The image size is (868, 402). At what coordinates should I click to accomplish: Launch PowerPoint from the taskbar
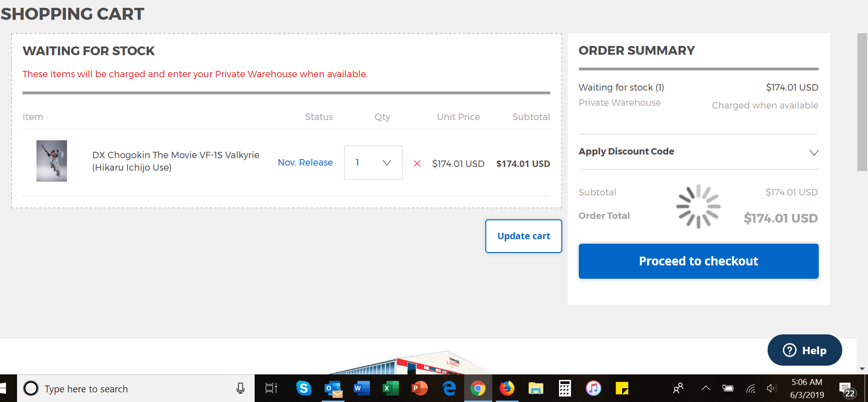[x=419, y=389]
